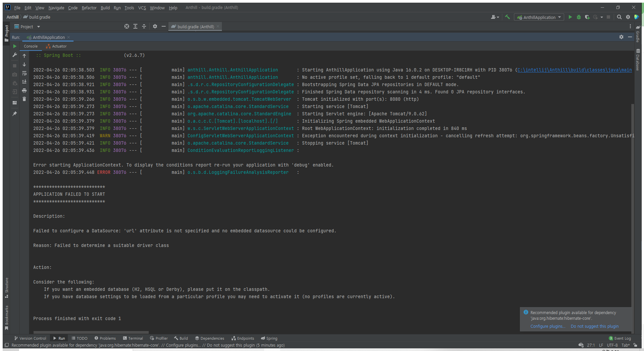The height and width of the screenshot is (351, 644).
Task: Collapse all in Project pane
Action: tap(144, 26)
